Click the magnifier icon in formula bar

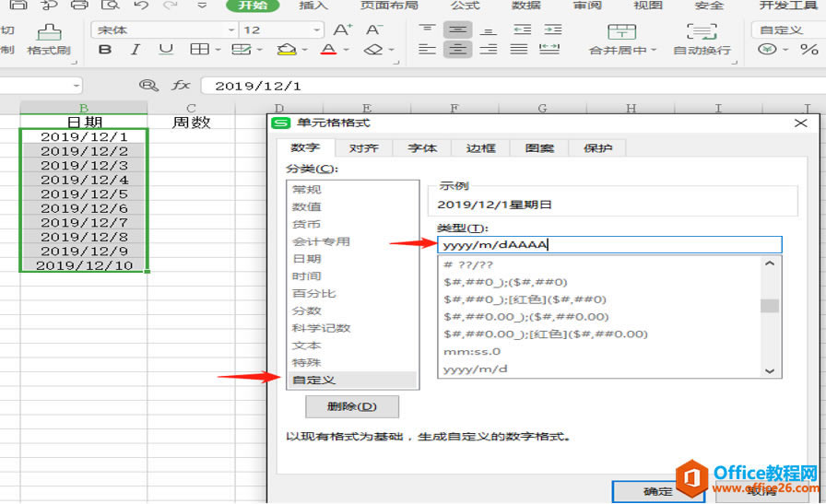coord(148,86)
